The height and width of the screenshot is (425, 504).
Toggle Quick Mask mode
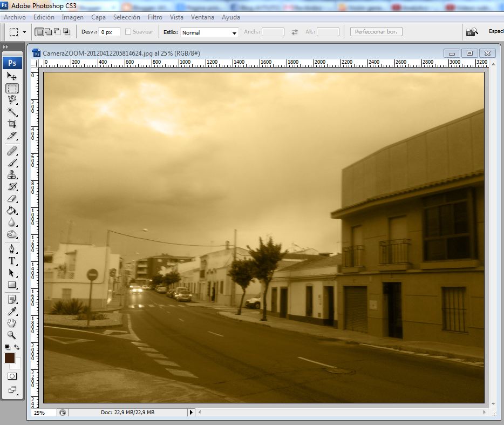tap(12, 376)
